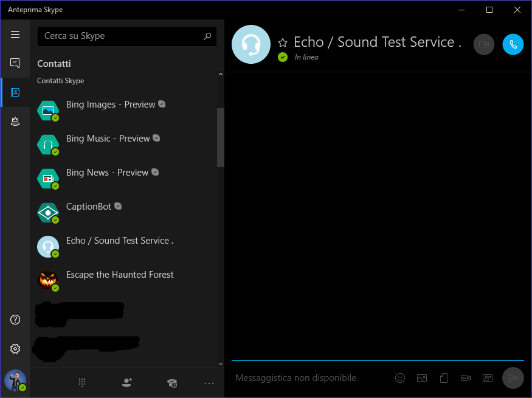
Task: Select Bing Images - Preview contact
Action: (x=123, y=111)
